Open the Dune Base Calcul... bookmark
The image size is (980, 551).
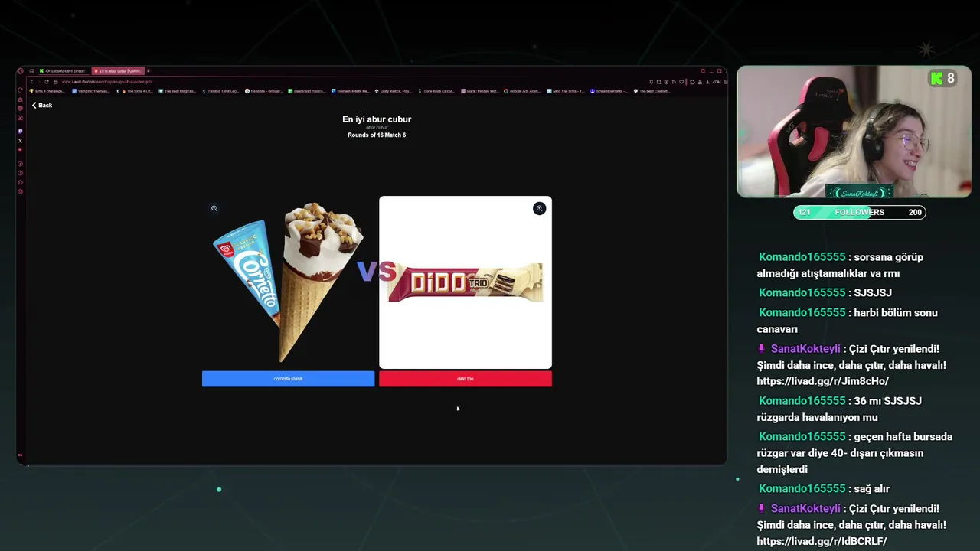click(x=436, y=91)
